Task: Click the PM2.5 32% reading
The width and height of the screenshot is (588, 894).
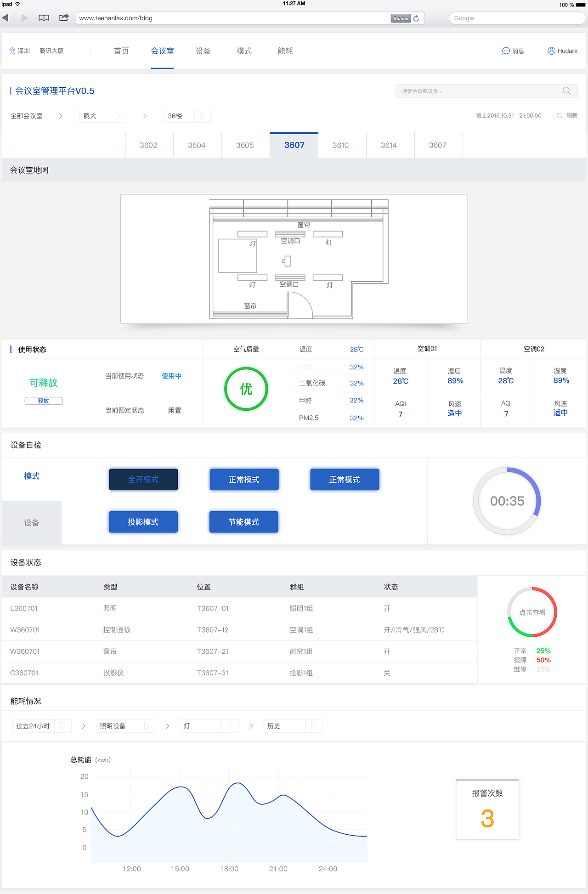Action: (356, 418)
